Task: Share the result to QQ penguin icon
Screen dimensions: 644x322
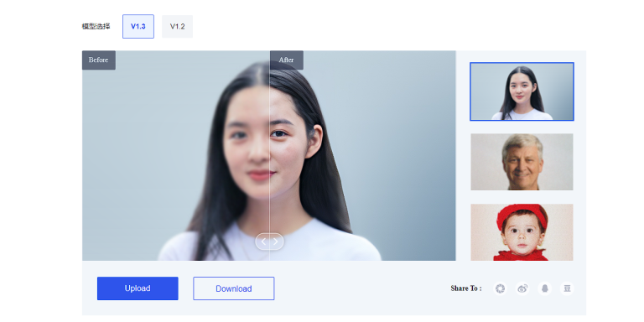Action: (x=544, y=288)
